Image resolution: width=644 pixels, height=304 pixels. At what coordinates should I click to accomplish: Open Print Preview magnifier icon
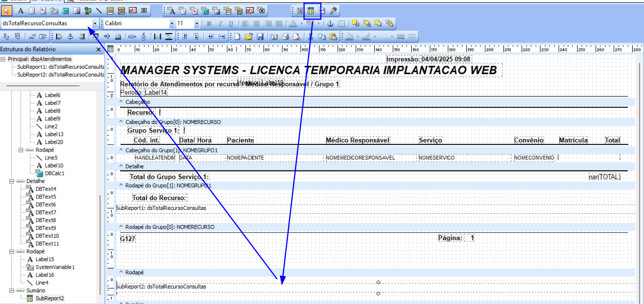pyautogui.click(x=297, y=37)
